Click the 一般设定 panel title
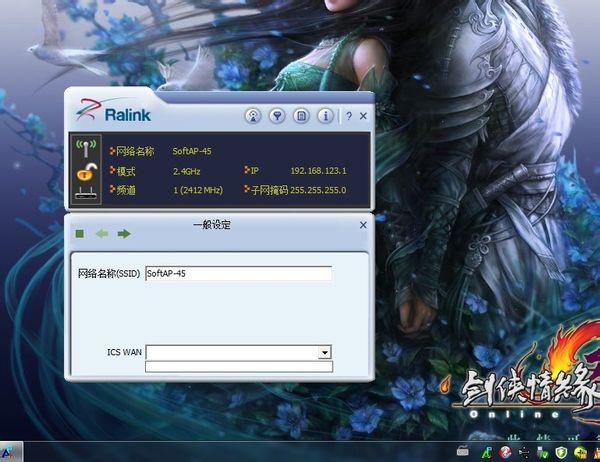This screenshot has height=462, width=600. [212, 225]
